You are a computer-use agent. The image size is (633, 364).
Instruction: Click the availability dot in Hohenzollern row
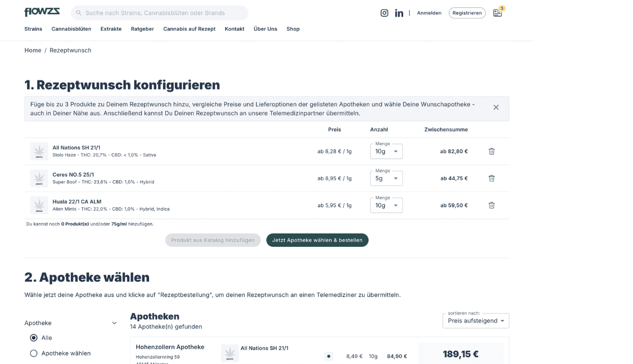pos(328,356)
